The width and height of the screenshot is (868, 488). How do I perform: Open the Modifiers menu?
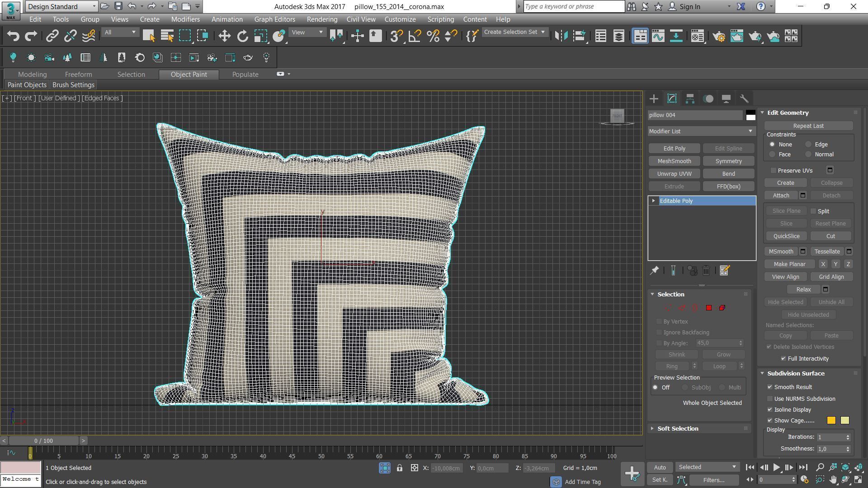[185, 19]
